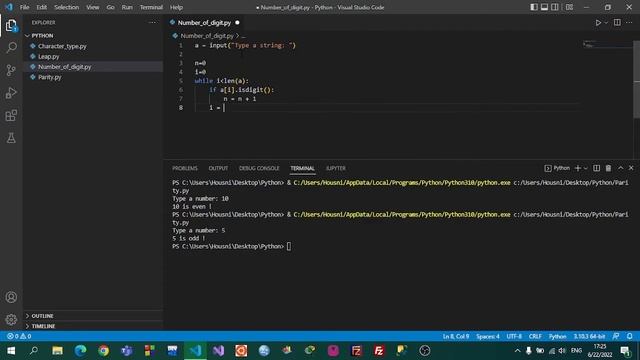This screenshot has height=360, width=640.
Task: Collapse the PYTHON folder section
Action: click(x=93, y=36)
